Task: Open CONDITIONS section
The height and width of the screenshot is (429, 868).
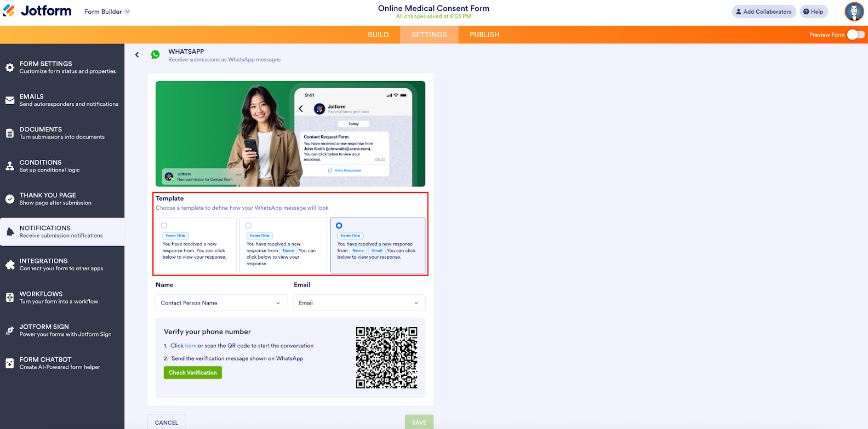Action: [62, 166]
